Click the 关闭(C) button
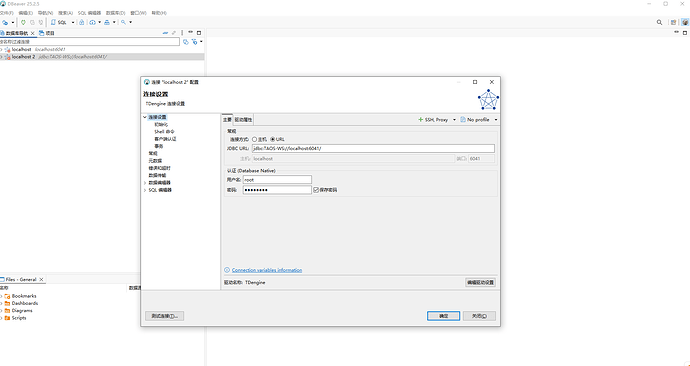This screenshot has height=366, width=690. [479, 316]
